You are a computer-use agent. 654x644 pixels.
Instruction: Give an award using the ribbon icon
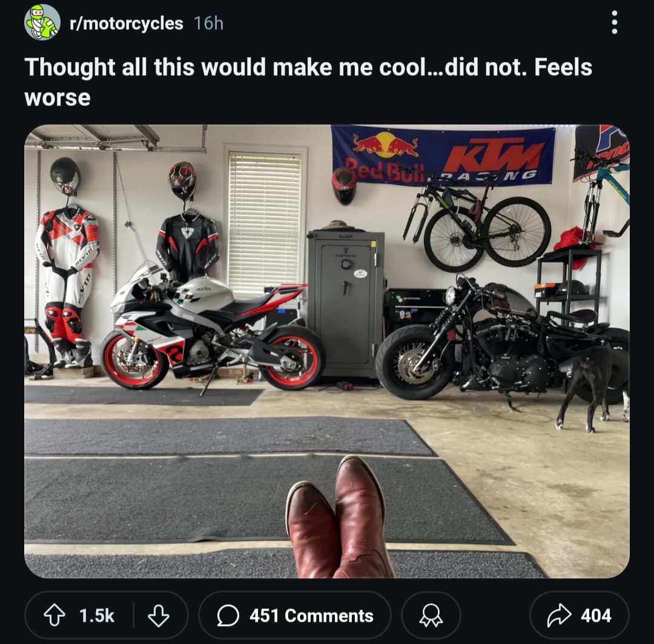point(431,615)
